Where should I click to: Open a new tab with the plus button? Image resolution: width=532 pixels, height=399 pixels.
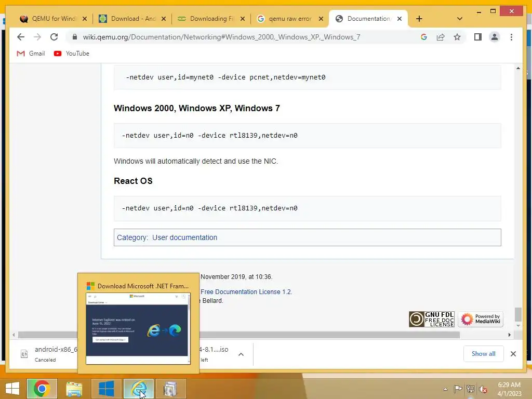tap(419, 19)
